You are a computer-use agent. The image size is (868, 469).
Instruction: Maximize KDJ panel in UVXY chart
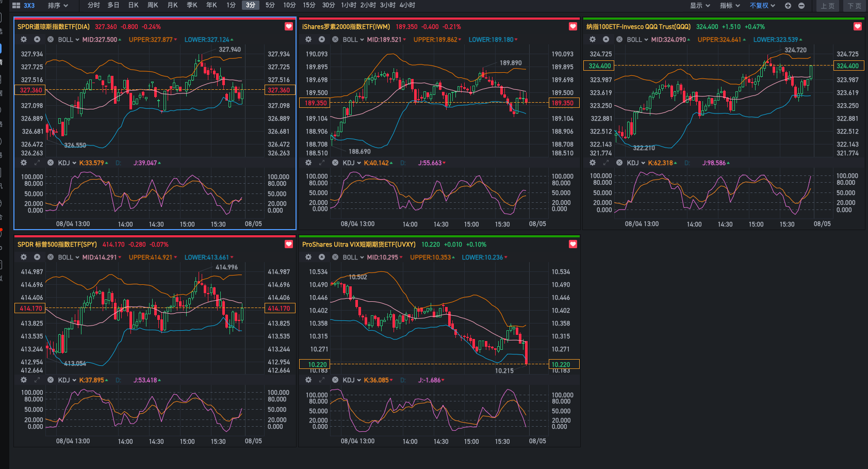322,380
